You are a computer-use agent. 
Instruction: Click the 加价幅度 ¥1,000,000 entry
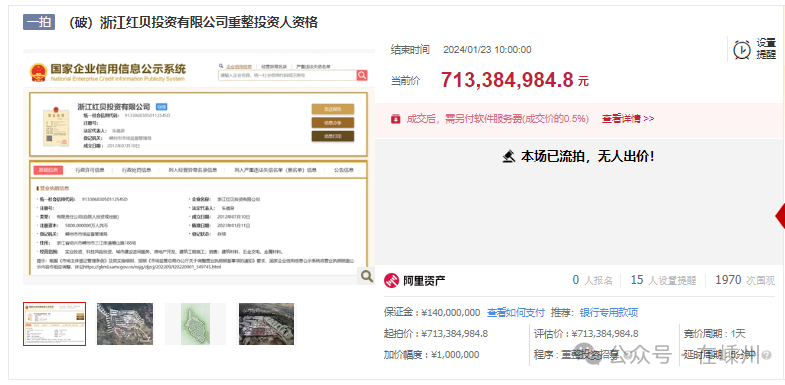(432, 354)
